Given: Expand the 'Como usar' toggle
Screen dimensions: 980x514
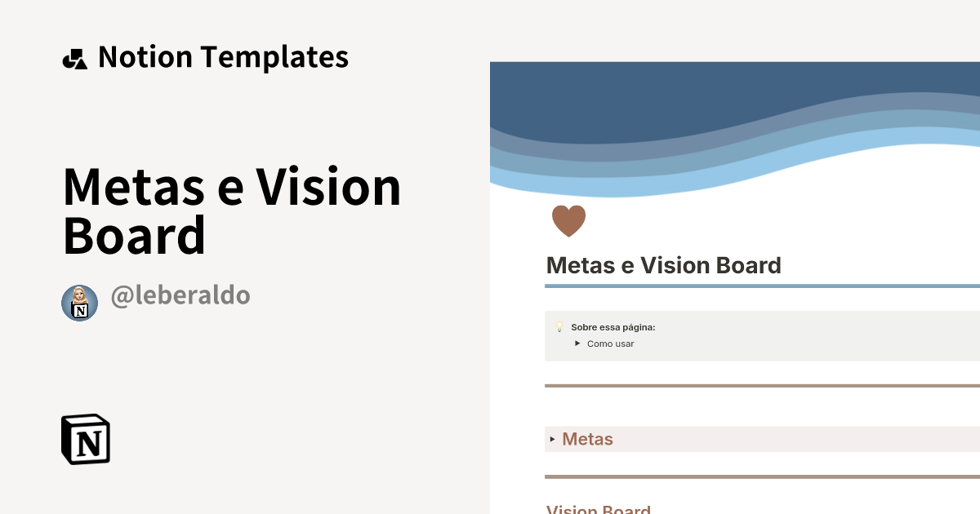Looking at the screenshot, I should [x=610, y=343].
